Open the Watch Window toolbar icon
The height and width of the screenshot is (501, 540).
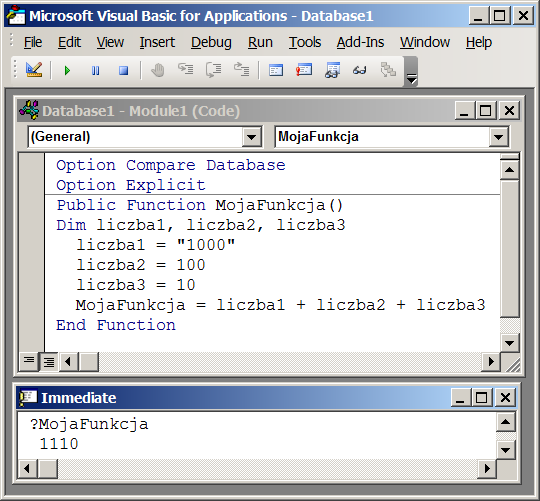(x=332, y=70)
